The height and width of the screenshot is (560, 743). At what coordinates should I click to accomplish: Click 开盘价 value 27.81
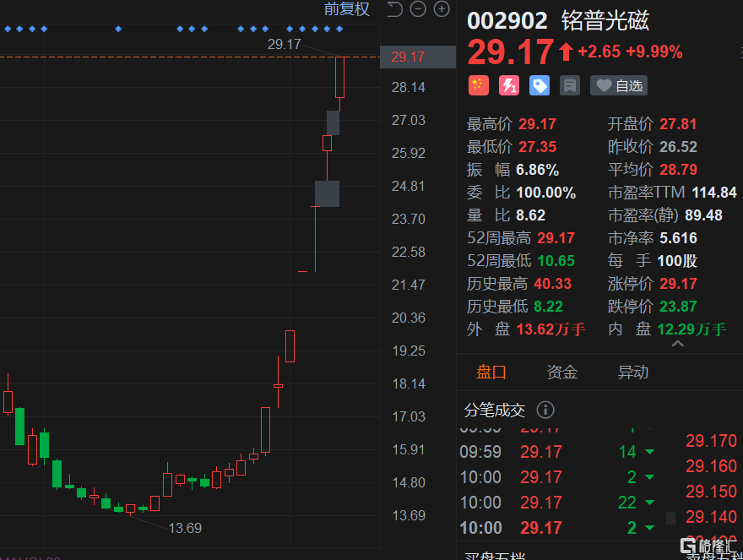click(678, 124)
